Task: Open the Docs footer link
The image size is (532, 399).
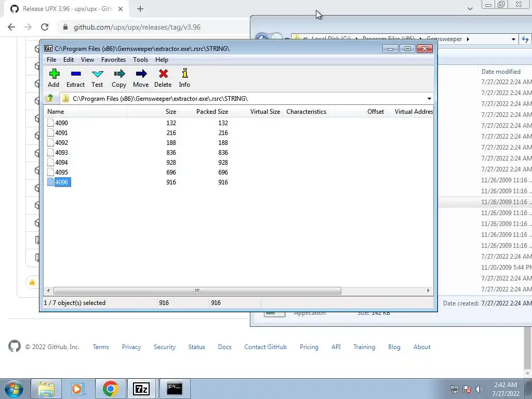Action: (x=224, y=347)
